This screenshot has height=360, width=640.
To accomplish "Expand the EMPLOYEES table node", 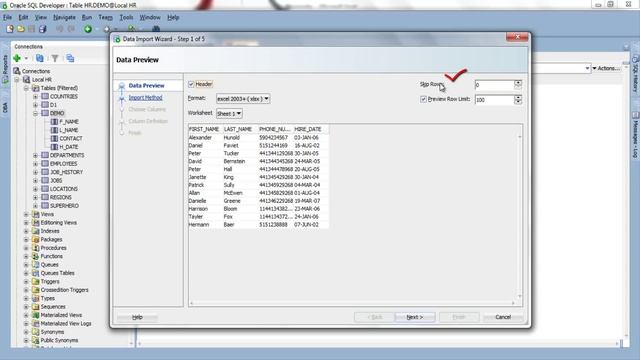I will coord(36,164).
